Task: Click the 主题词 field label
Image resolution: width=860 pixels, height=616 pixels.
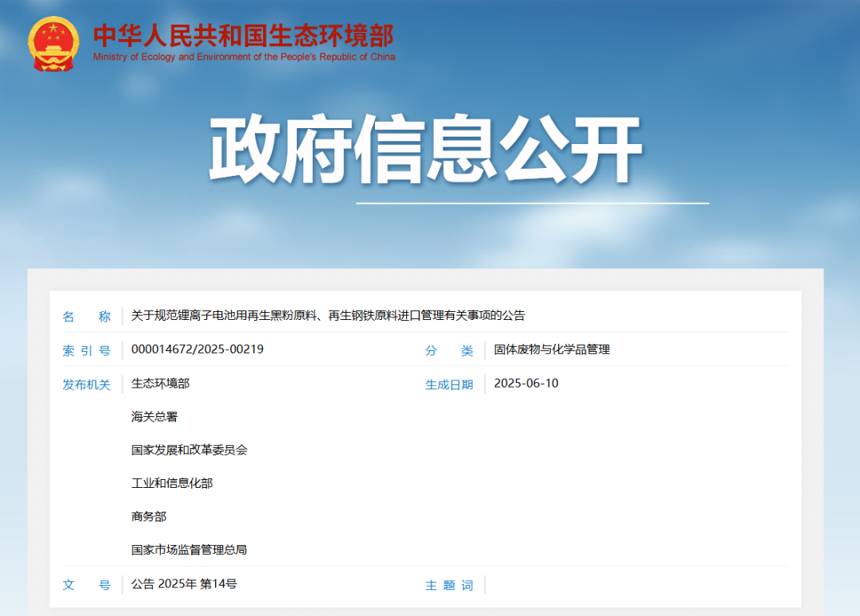Action: point(450,585)
